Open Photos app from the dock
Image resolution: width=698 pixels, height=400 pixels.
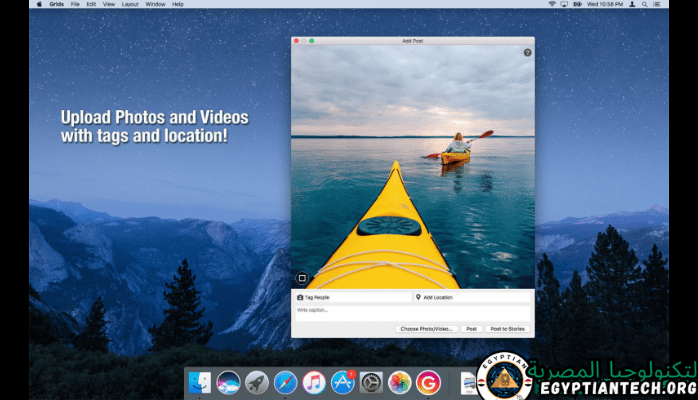coord(400,382)
